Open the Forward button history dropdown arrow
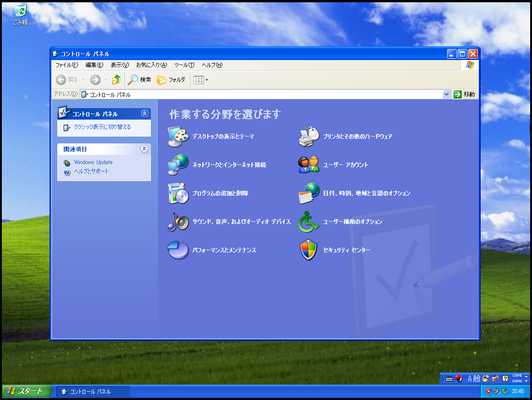532x400 pixels. (105, 80)
